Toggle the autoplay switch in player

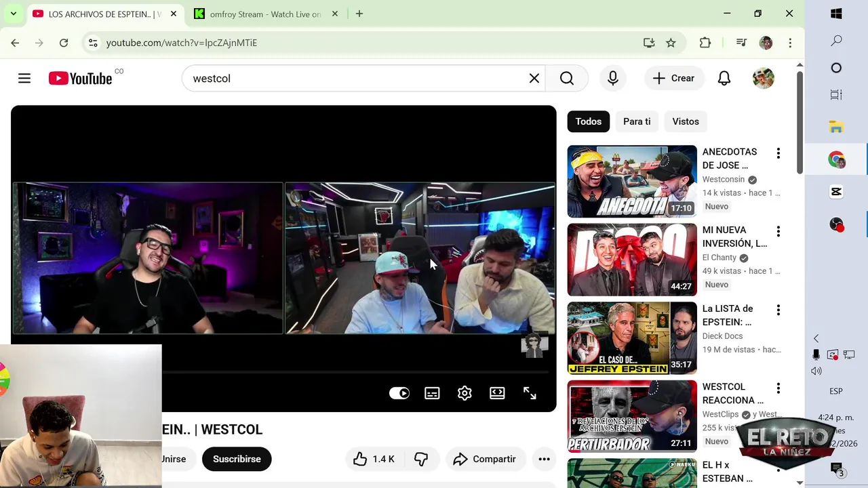pyautogui.click(x=399, y=393)
